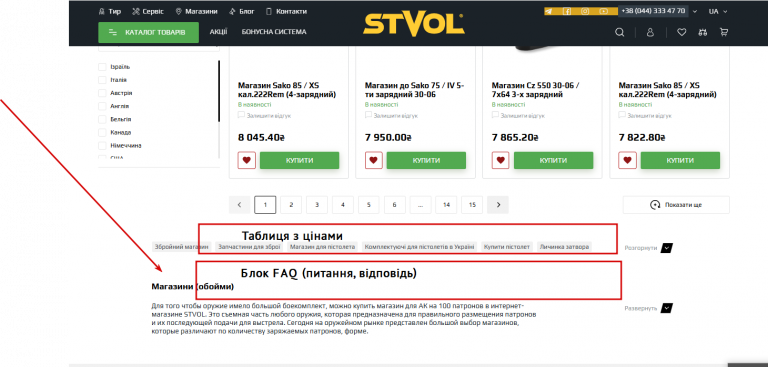The image size is (768, 367).
Task: Buy the 8 045.40₴ Sako 85 magazine
Action: (299, 160)
